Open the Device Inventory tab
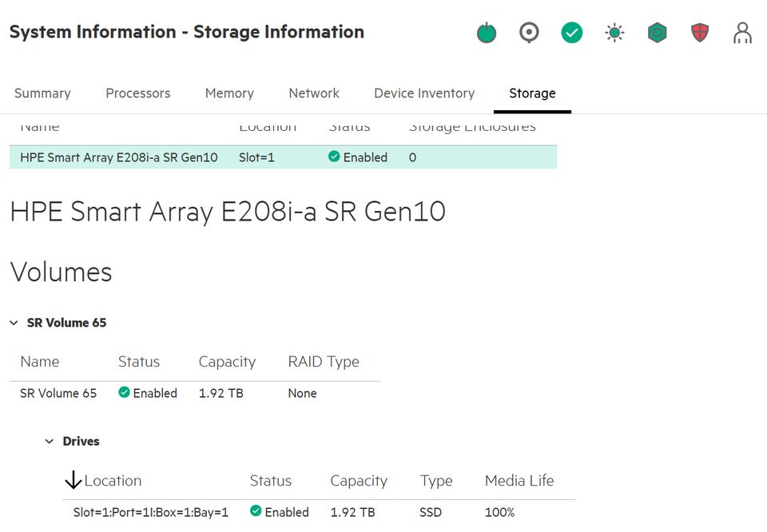 pyautogui.click(x=424, y=93)
